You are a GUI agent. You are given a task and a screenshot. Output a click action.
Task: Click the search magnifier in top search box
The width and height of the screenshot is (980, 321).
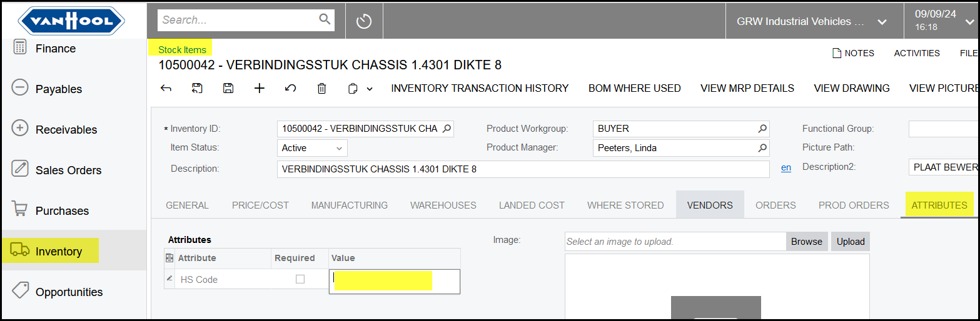point(325,19)
